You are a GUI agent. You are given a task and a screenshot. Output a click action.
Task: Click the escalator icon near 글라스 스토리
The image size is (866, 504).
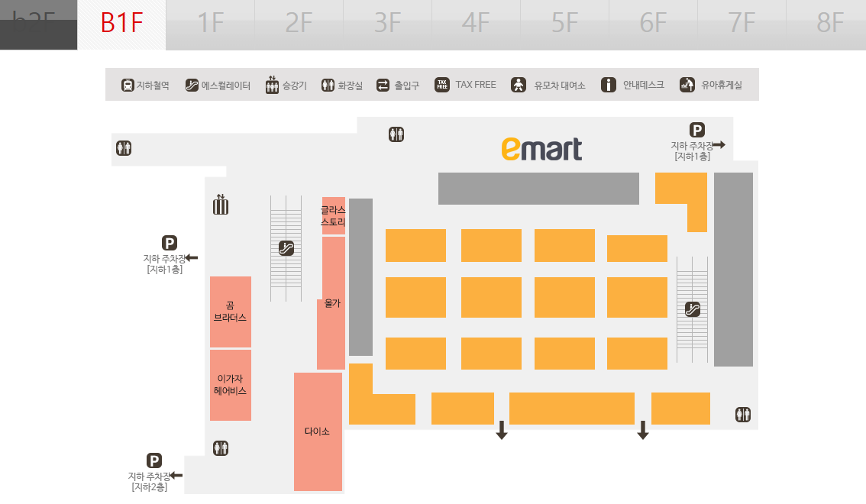pos(286,248)
